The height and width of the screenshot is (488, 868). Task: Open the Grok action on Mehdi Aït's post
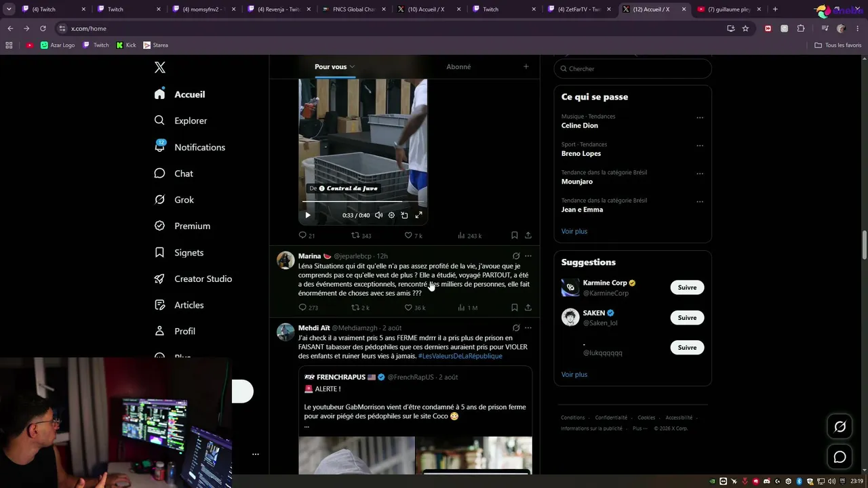pos(516,328)
